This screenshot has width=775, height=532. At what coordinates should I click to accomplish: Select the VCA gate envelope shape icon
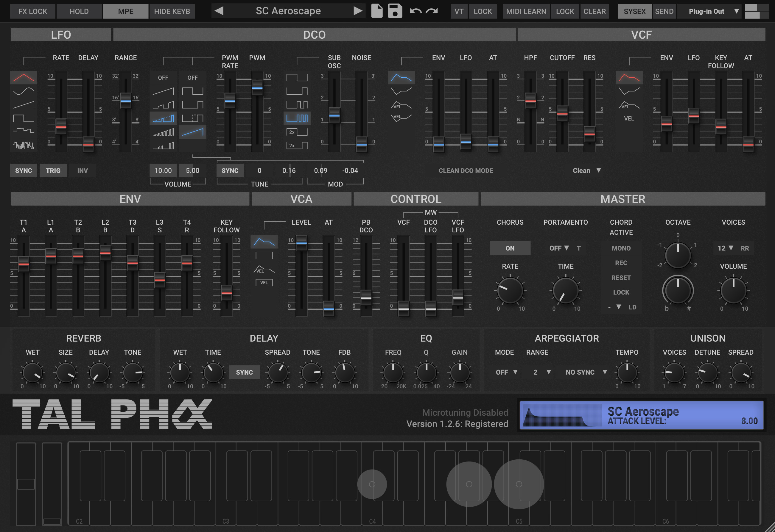(x=264, y=255)
